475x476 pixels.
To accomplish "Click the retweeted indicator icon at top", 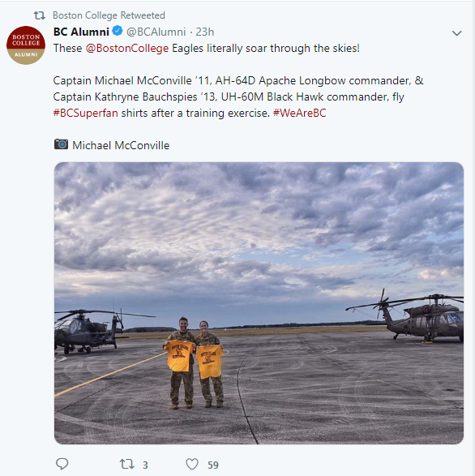I will pos(39,15).
